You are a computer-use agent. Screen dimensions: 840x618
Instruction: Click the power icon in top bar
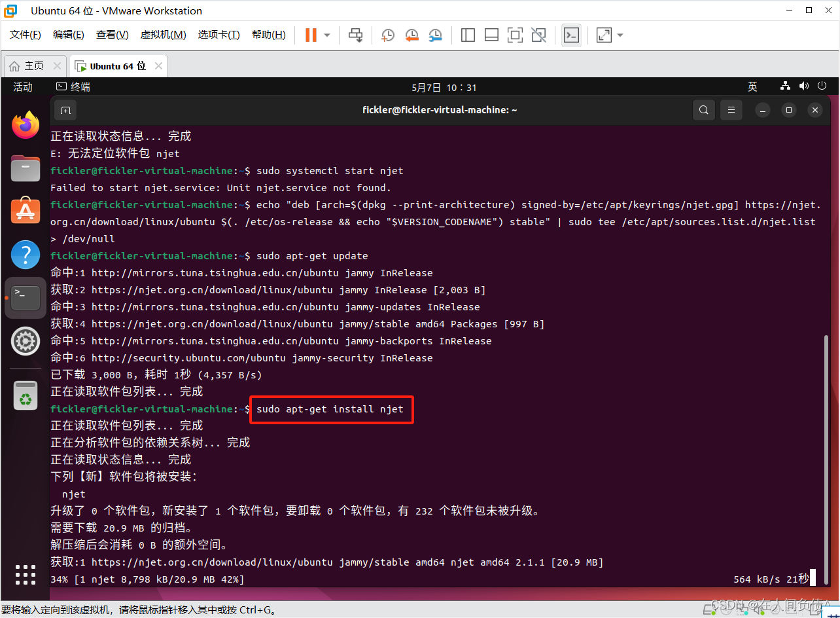click(823, 86)
